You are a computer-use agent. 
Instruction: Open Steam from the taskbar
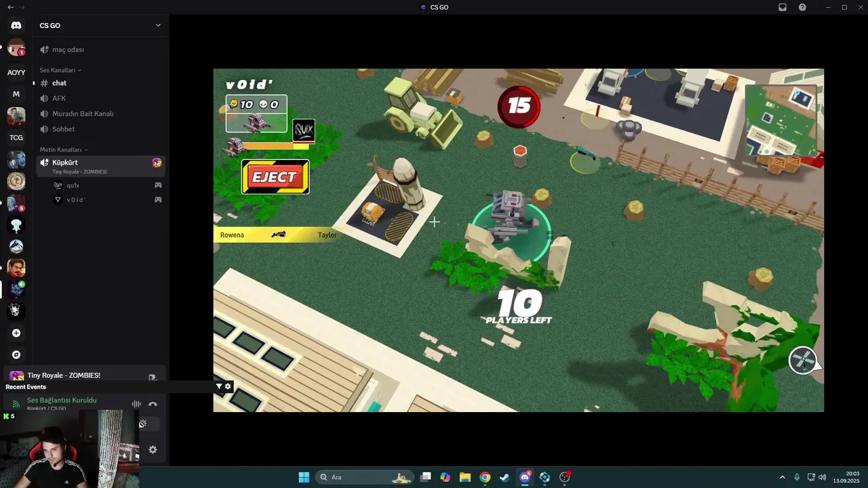[505, 477]
